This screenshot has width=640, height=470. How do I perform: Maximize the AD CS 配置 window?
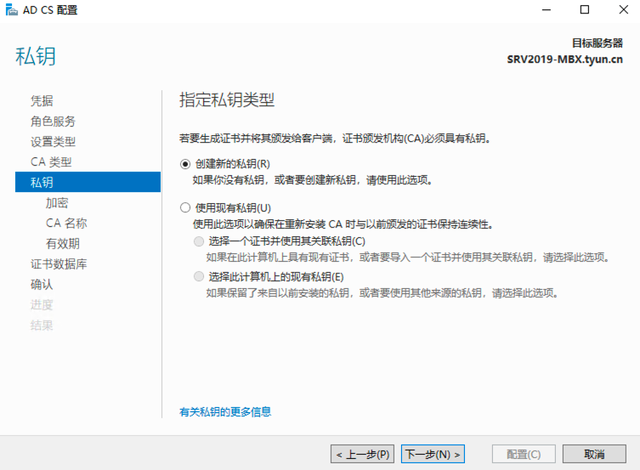(x=584, y=9)
